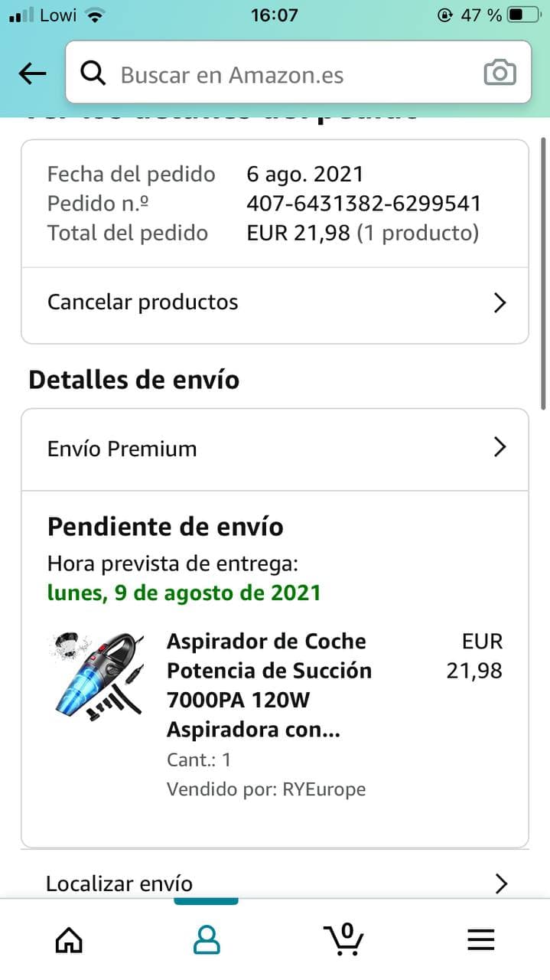Focus the Buscar en Amazon.es field
The height and width of the screenshot is (980, 550).
tap(291, 75)
